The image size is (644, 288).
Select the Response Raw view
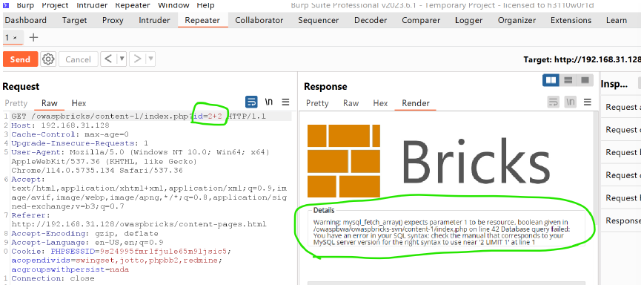[351, 103]
